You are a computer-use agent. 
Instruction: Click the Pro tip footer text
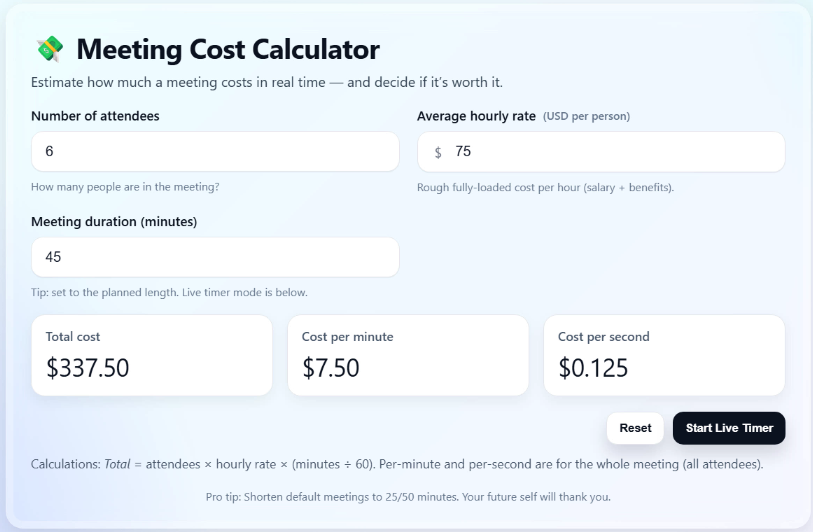point(408,497)
